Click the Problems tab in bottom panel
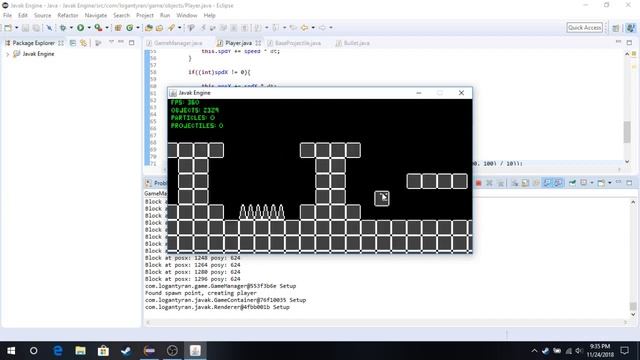Viewport: 640px width, 360px height. pyautogui.click(x=156, y=183)
